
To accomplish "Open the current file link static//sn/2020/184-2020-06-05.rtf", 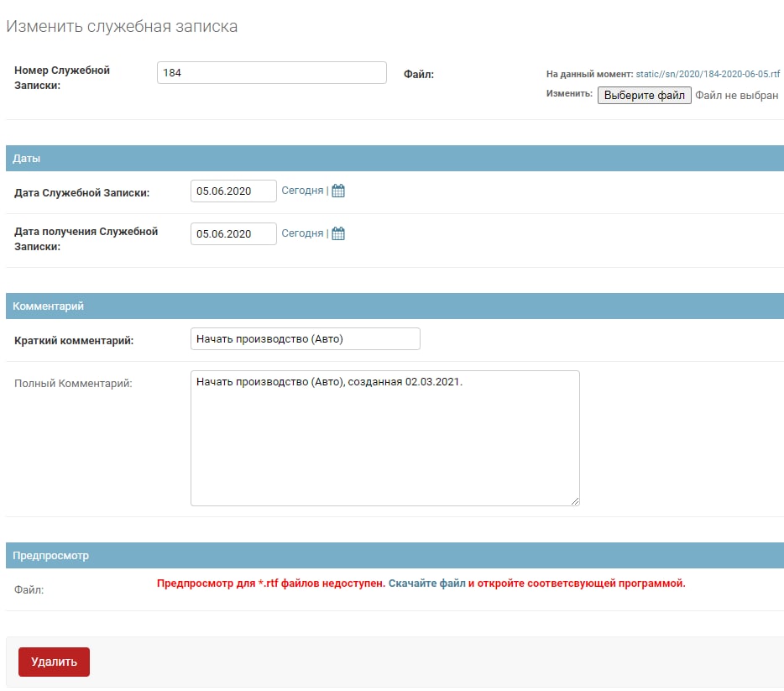I will (x=708, y=74).
